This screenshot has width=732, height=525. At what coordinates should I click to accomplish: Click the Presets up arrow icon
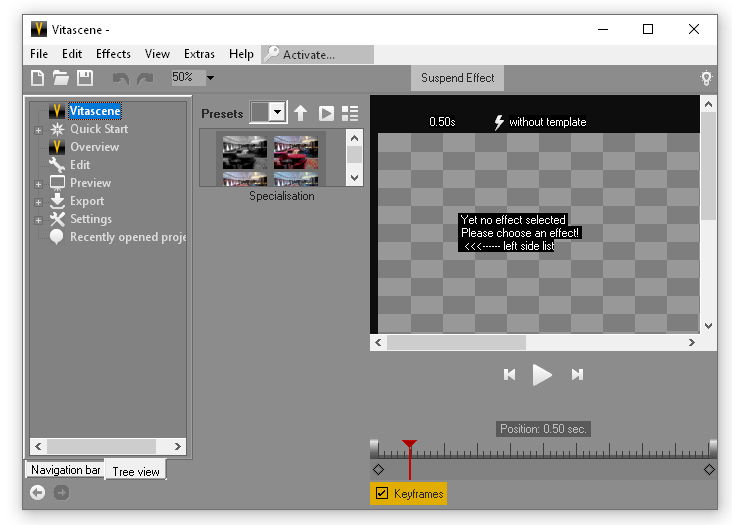301,113
